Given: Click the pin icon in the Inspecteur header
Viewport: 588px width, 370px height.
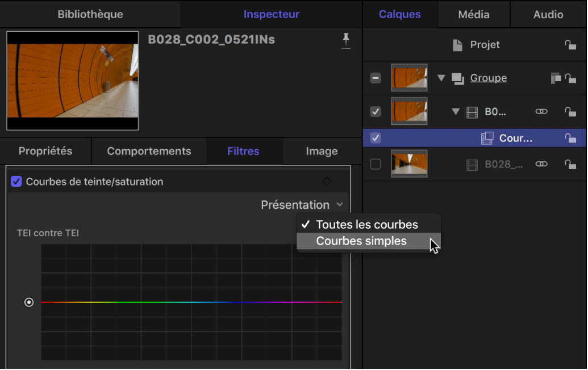Looking at the screenshot, I should [x=345, y=41].
